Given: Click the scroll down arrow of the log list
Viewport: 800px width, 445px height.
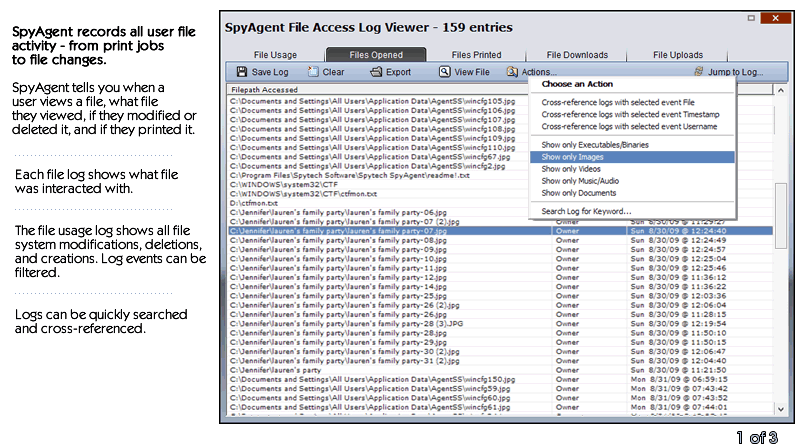Looking at the screenshot, I should tap(781, 409).
